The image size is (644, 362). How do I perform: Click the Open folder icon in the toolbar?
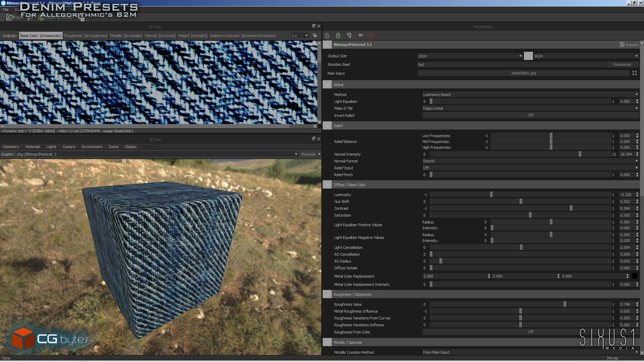(x=10, y=17)
